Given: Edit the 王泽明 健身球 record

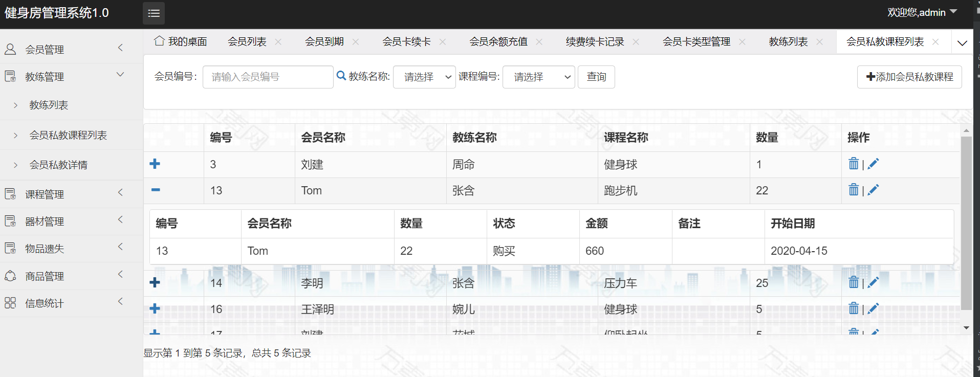Looking at the screenshot, I should pos(873,308).
